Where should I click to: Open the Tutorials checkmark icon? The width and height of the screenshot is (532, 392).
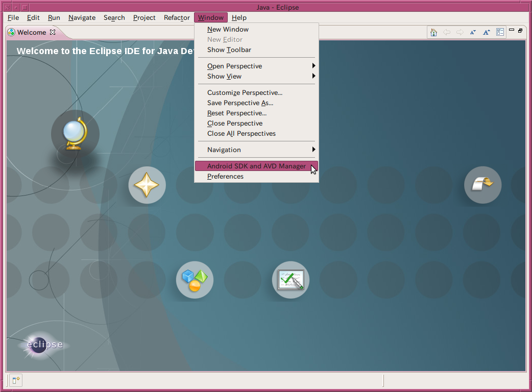[291, 280]
